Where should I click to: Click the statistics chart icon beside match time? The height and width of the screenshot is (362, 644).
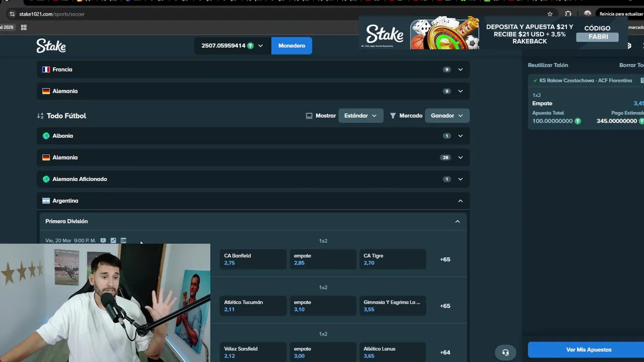coord(113,240)
